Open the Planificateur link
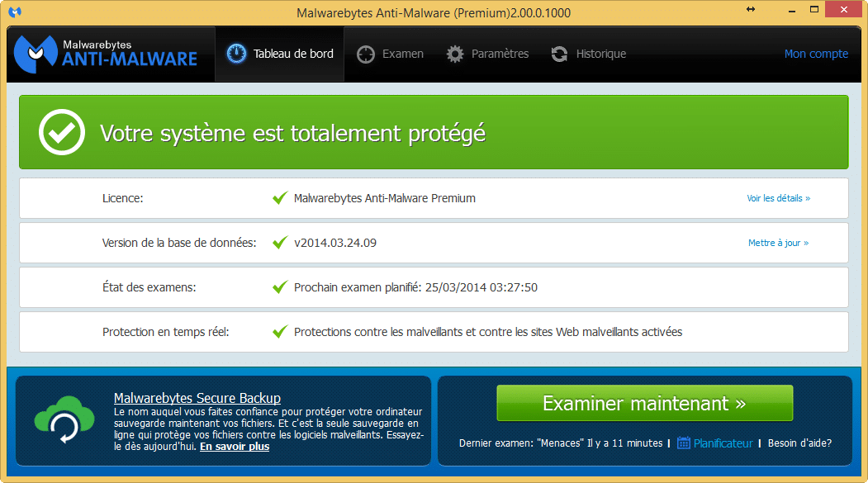 point(723,443)
